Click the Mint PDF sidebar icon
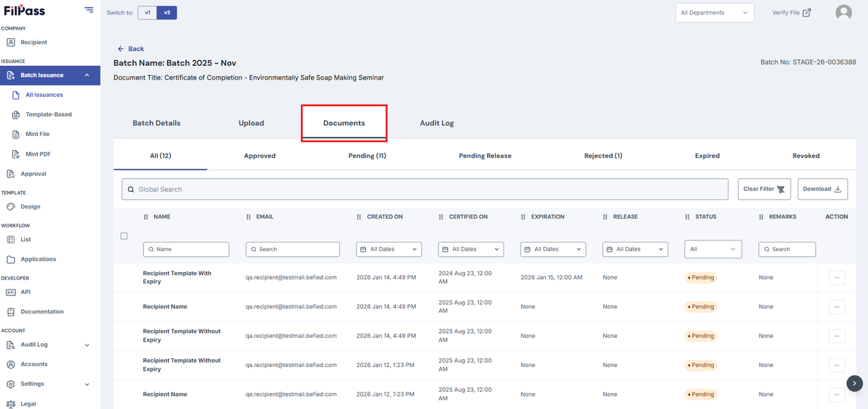Image resolution: width=868 pixels, height=409 pixels. tap(16, 153)
